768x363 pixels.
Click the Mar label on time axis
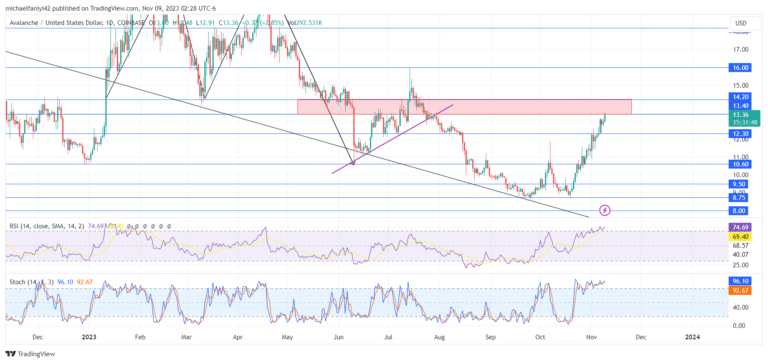(186, 337)
